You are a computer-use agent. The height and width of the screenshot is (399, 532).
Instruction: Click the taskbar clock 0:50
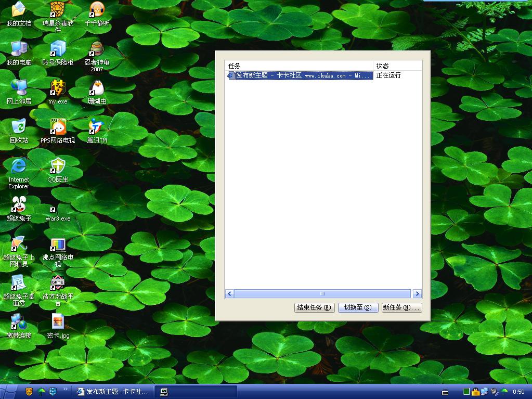tap(518, 392)
